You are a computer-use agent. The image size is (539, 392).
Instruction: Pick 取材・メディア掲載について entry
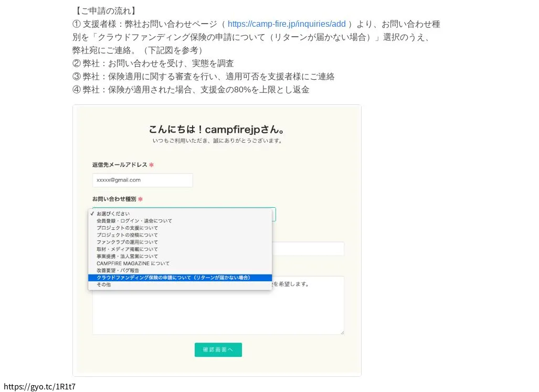pyautogui.click(x=127, y=249)
